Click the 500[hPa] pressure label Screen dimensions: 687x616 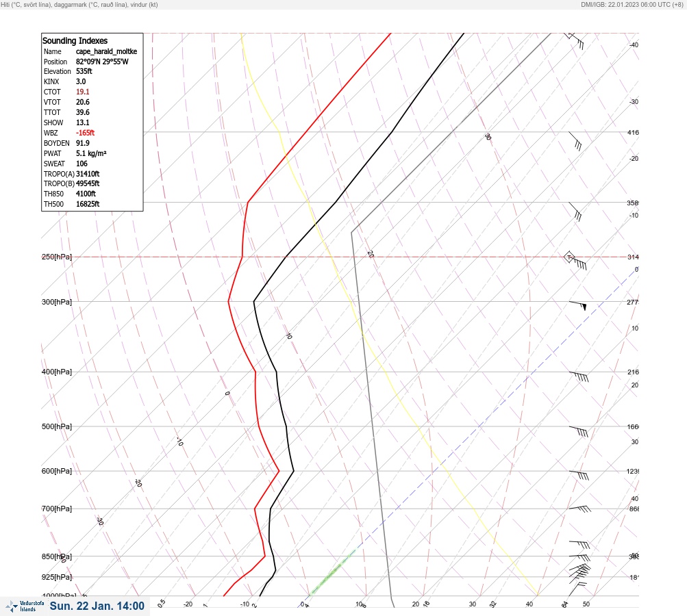coord(57,426)
